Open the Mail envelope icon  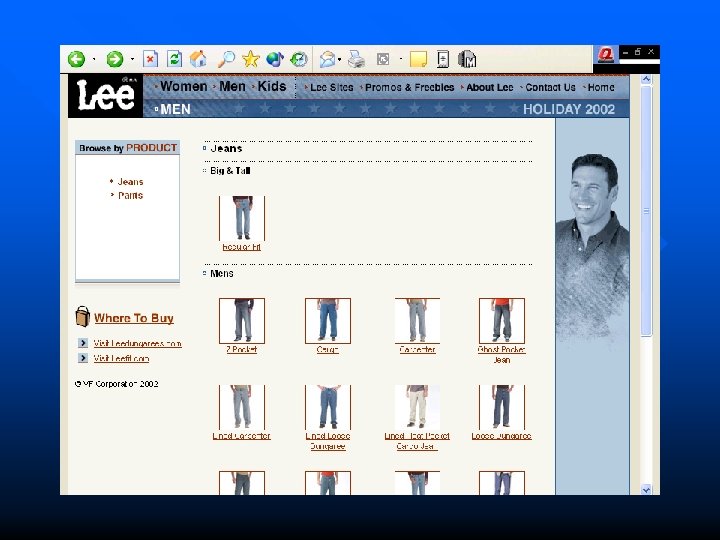pyautogui.click(x=327, y=59)
